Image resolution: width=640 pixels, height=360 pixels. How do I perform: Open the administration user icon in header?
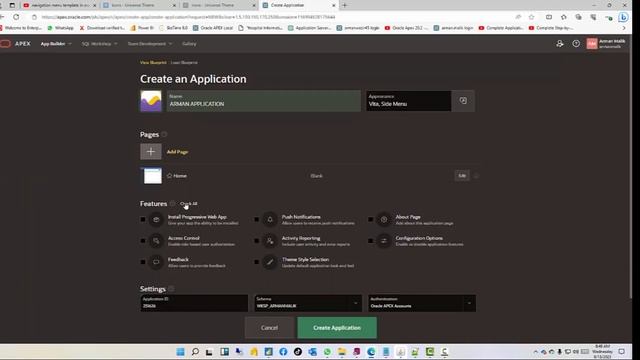click(x=560, y=44)
